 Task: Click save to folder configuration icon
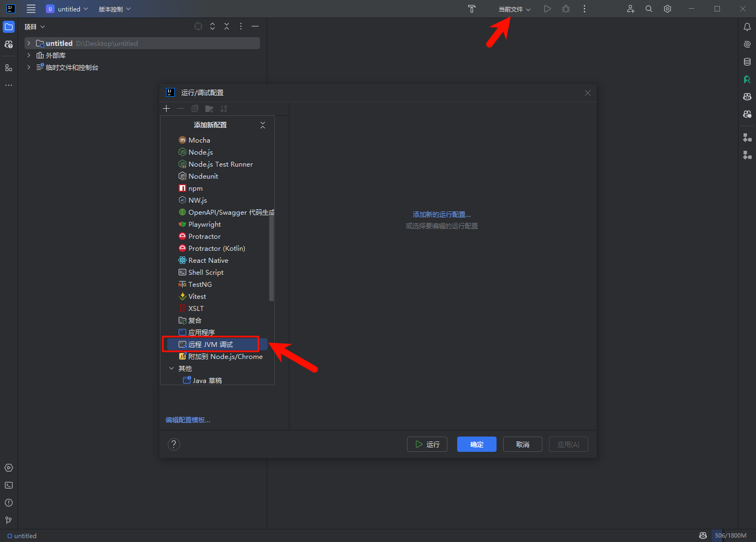(209, 109)
